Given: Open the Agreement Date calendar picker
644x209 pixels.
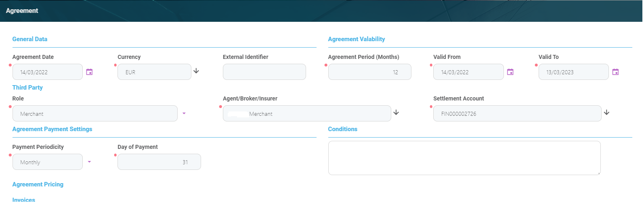Looking at the screenshot, I should pos(89,72).
